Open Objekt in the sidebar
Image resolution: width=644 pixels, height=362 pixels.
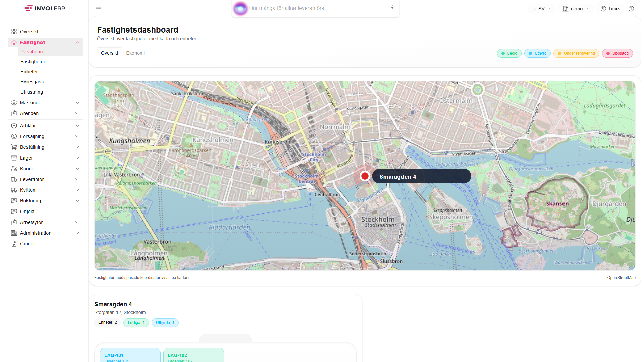45,212
